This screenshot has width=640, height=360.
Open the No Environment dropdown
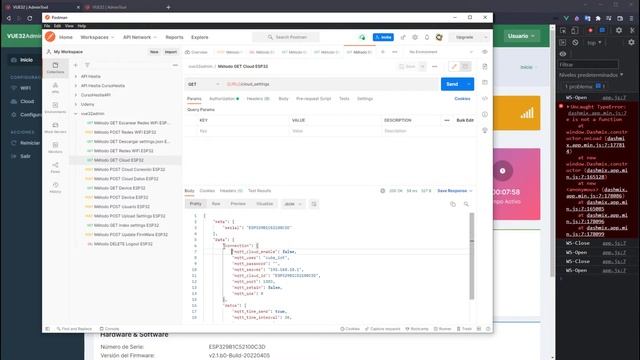click(x=441, y=52)
